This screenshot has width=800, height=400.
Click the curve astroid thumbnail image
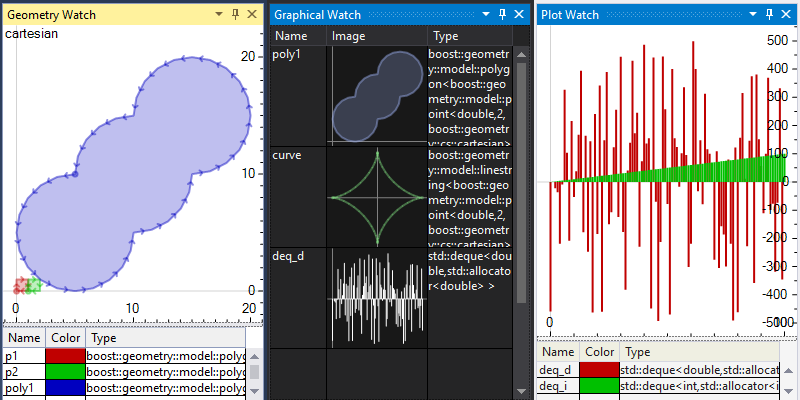pos(377,197)
